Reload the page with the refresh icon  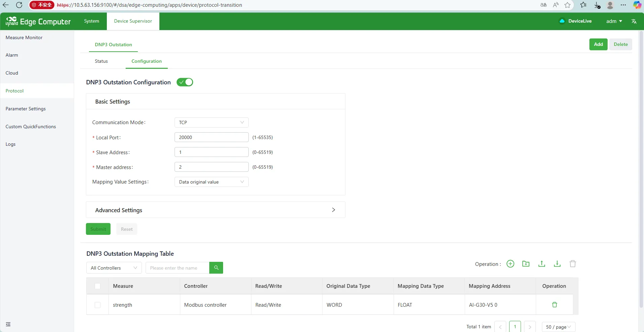(x=19, y=5)
